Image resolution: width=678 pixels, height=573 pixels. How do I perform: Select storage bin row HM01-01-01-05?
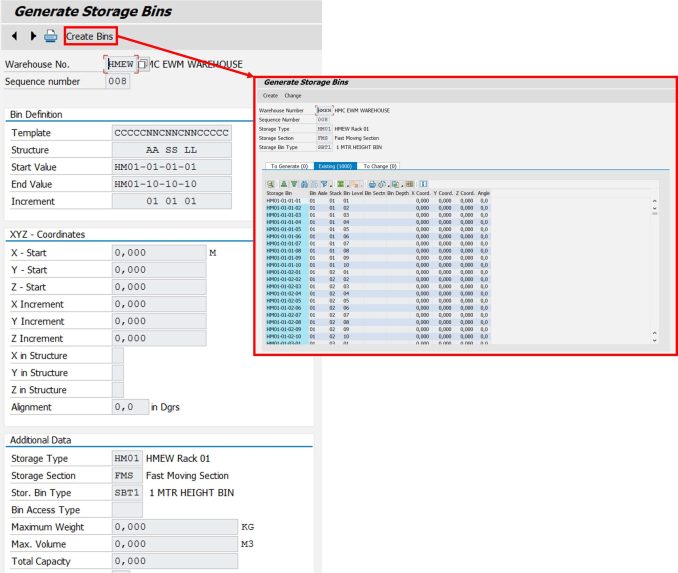click(x=283, y=229)
